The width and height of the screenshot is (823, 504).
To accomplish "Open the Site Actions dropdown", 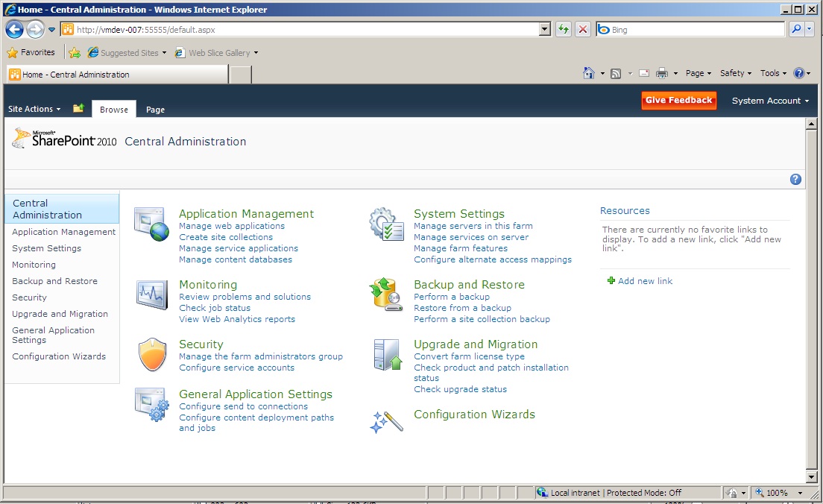I will point(33,108).
